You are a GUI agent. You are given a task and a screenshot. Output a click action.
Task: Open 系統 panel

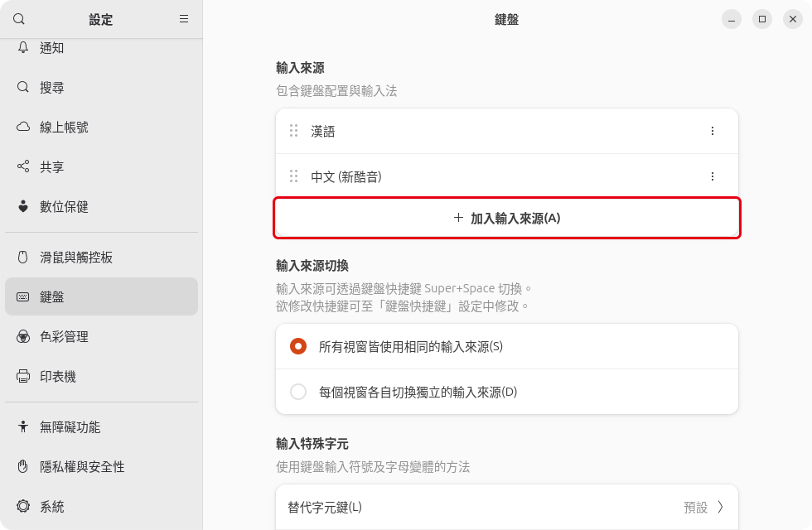[x=101, y=506]
